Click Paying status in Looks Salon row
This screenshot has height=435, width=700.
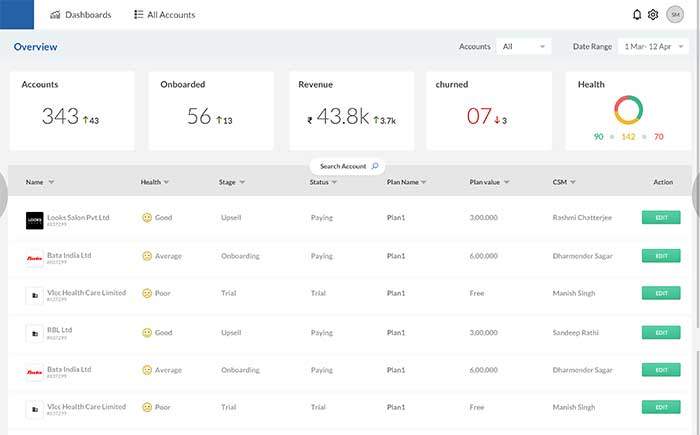tap(322, 218)
